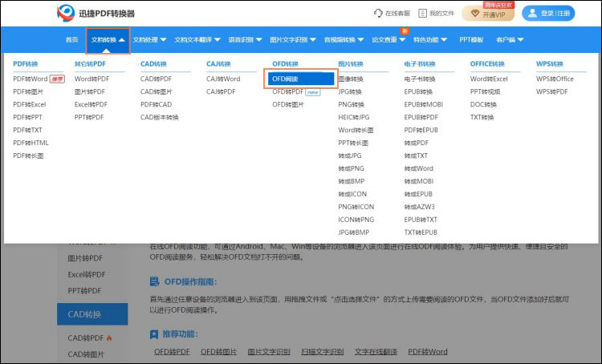The height and width of the screenshot is (364, 602).
Task: Click the 推荐功能 bookmark icon
Action: 154,334
